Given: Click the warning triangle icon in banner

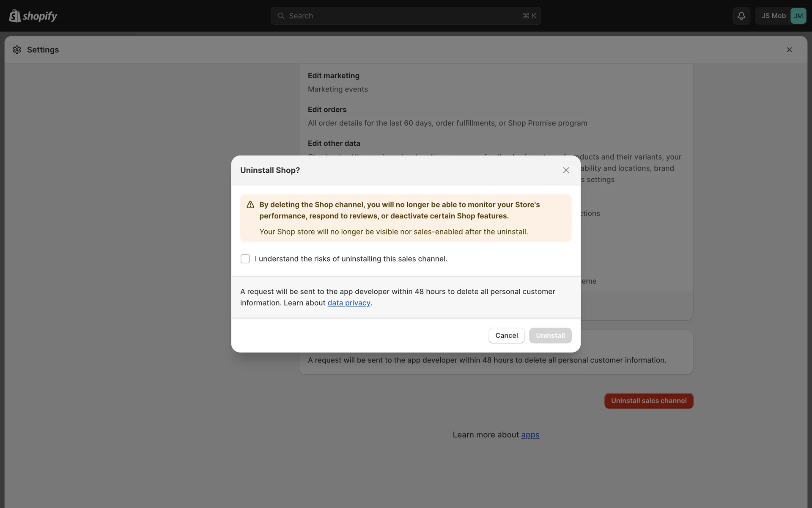Looking at the screenshot, I should coord(250,205).
